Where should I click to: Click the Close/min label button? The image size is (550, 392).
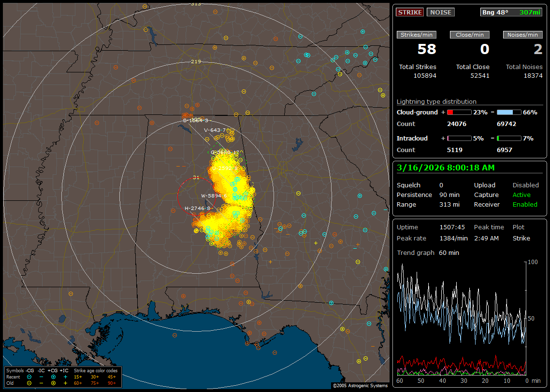coord(470,35)
